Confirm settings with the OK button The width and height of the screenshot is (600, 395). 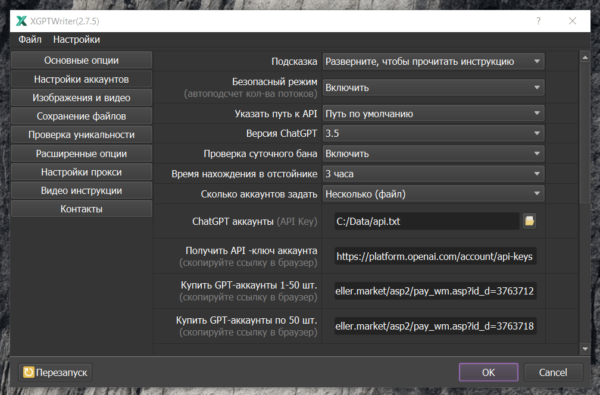tap(488, 372)
